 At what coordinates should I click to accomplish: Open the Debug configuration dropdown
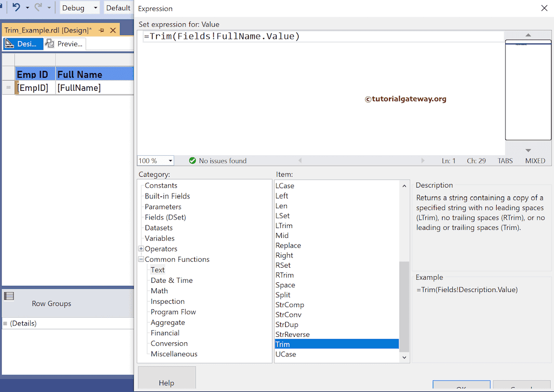click(x=96, y=8)
